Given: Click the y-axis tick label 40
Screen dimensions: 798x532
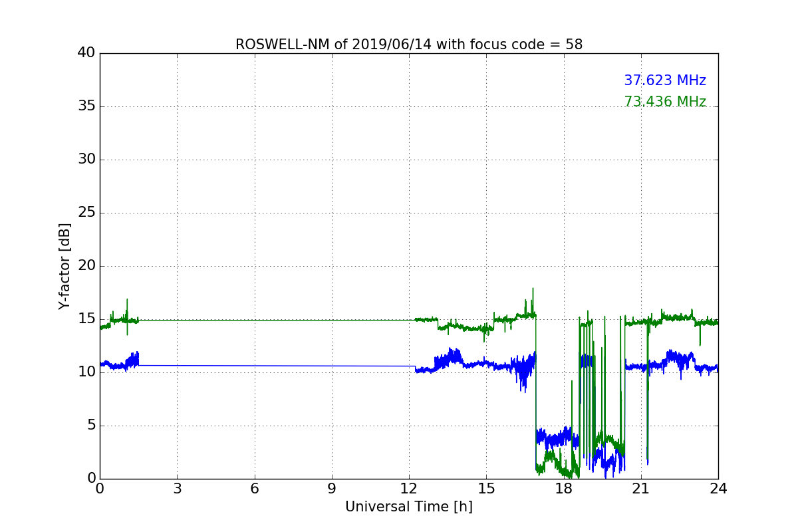Looking at the screenshot, I should pos(86,53).
